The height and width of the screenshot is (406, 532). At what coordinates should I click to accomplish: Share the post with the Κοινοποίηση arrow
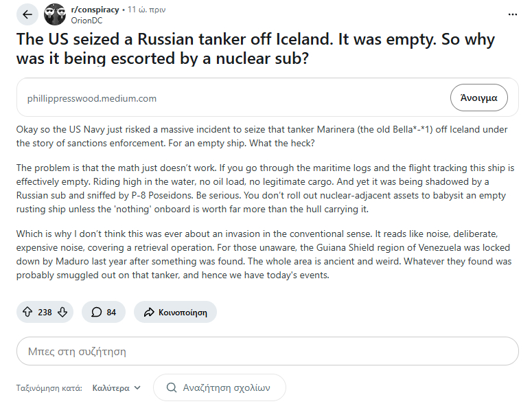(175, 312)
